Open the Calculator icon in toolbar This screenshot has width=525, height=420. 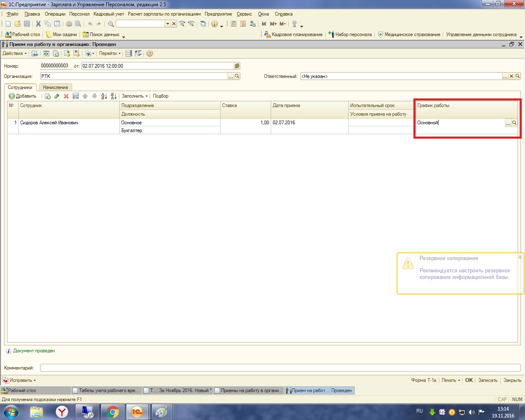[233, 24]
